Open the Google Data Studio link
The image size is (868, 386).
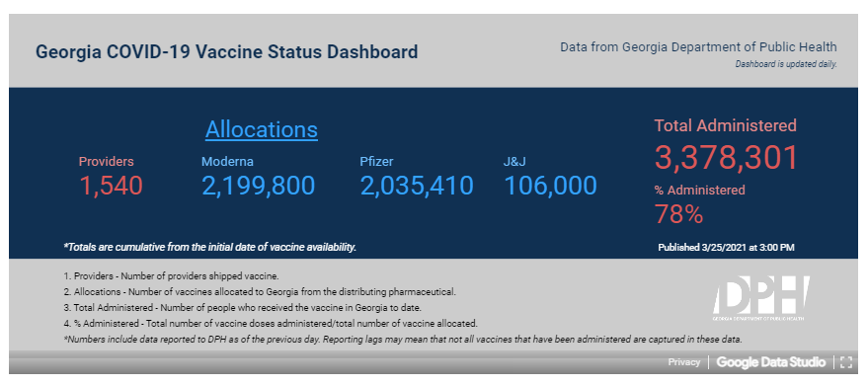[770, 362]
